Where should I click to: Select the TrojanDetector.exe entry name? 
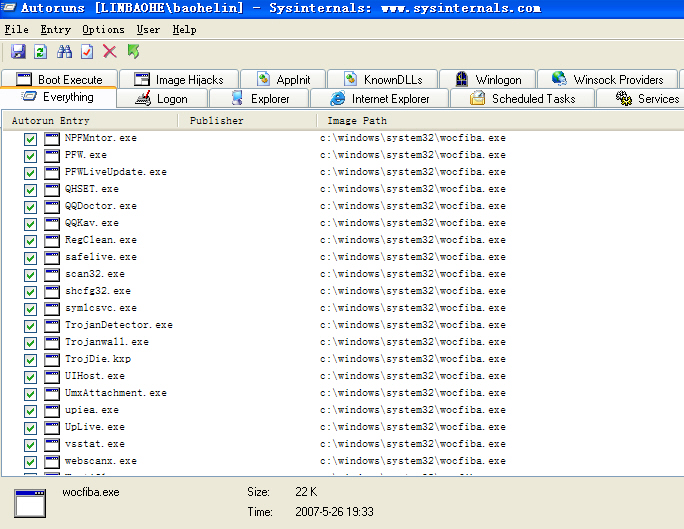(x=119, y=325)
